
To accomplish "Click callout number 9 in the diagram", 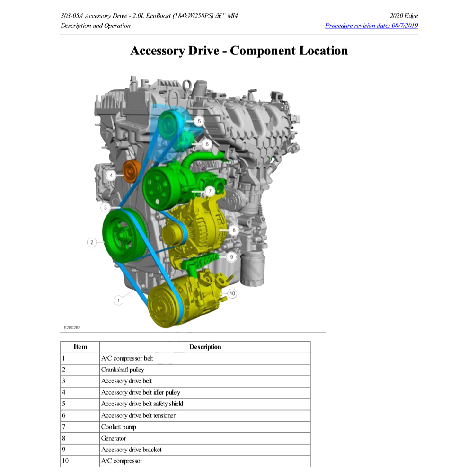I will [231, 257].
